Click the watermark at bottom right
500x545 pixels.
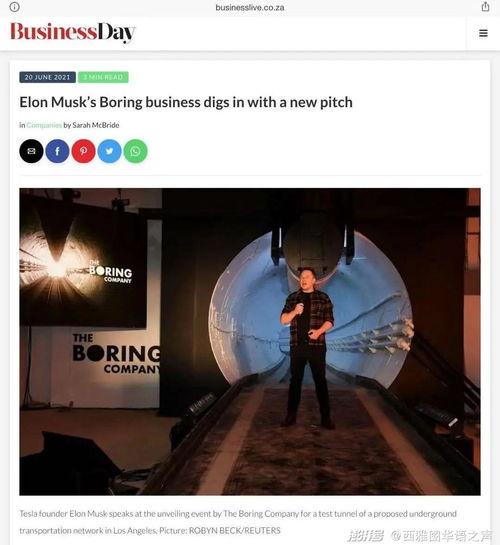tap(420, 536)
